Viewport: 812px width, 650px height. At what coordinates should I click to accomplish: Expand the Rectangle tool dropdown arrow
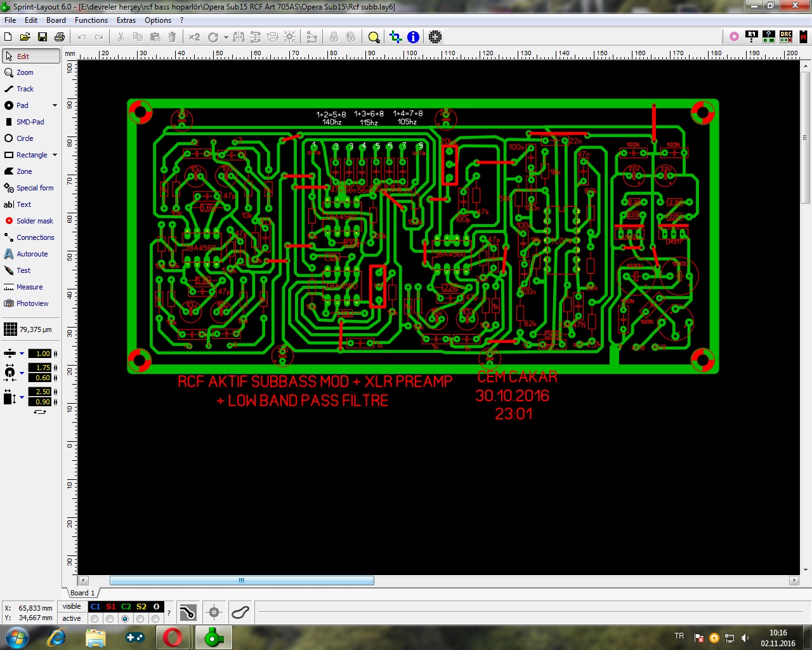[55, 155]
